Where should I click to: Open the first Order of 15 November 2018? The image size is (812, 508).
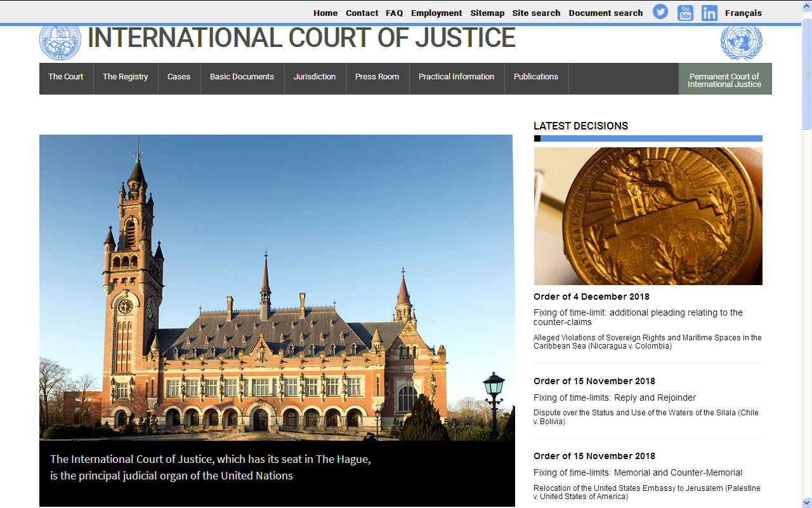(x=594, y=381)
